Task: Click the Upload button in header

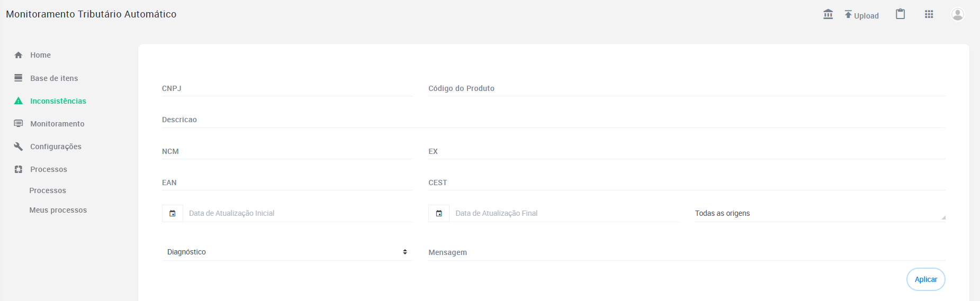Action: tap(861, 15)
